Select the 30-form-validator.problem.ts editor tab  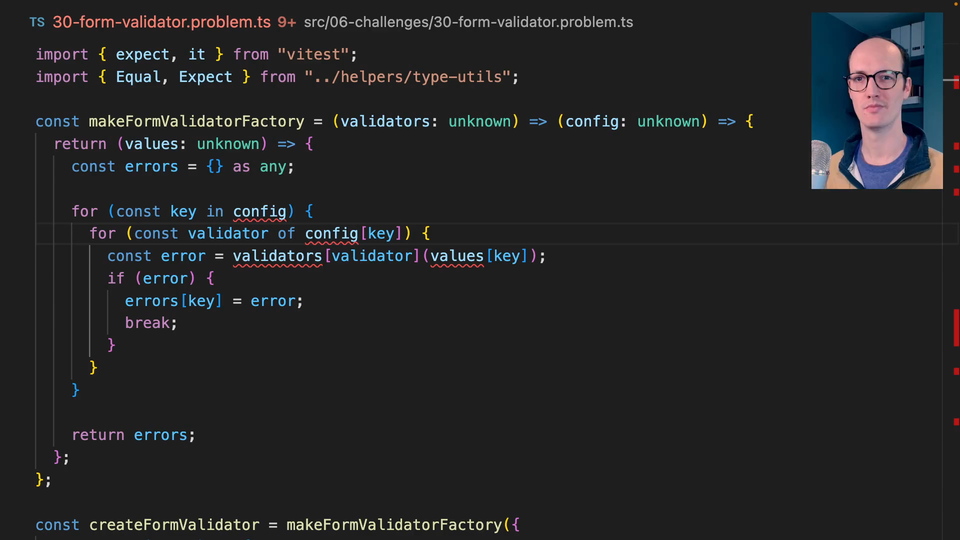coord(160,22)
